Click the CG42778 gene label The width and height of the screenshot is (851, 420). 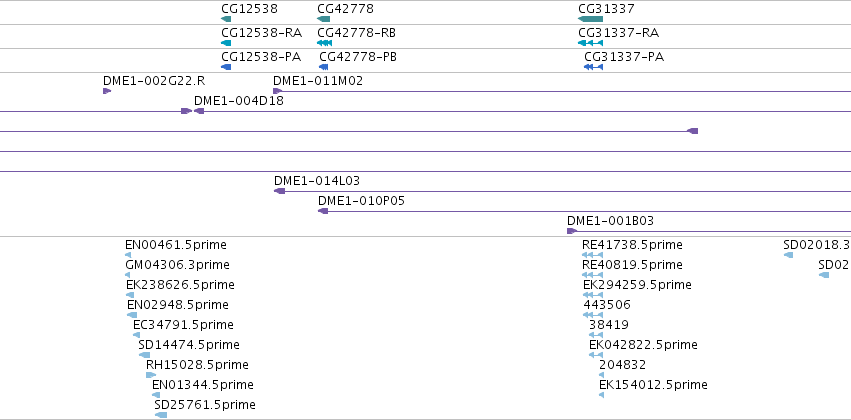coord(345,9)
